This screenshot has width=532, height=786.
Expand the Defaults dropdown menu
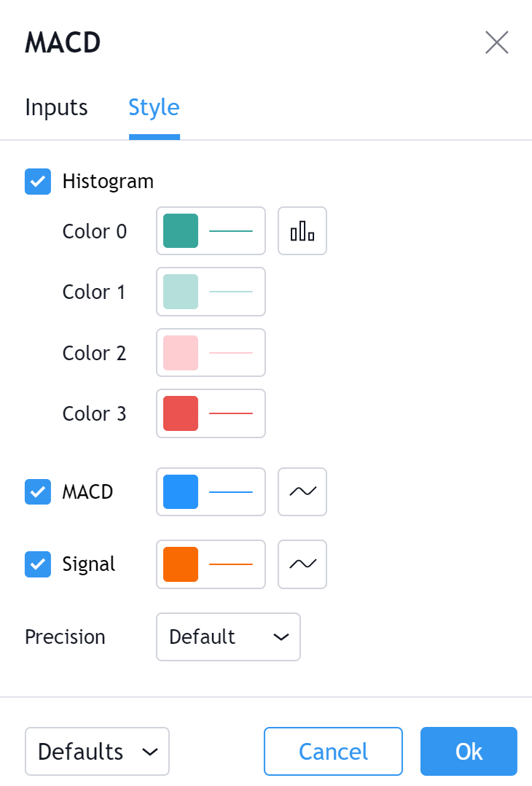click(x=97, y=751)
